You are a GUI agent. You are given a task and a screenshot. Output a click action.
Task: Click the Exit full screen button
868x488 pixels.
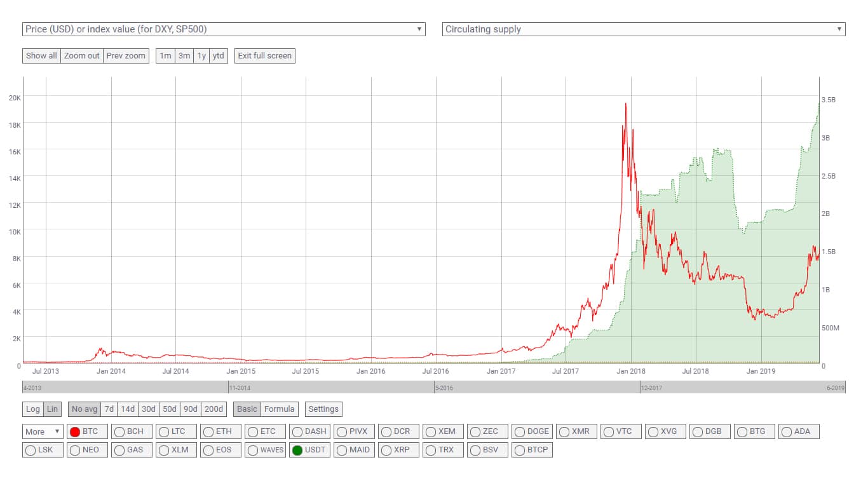pyautogui.click(x=264, y=56)
